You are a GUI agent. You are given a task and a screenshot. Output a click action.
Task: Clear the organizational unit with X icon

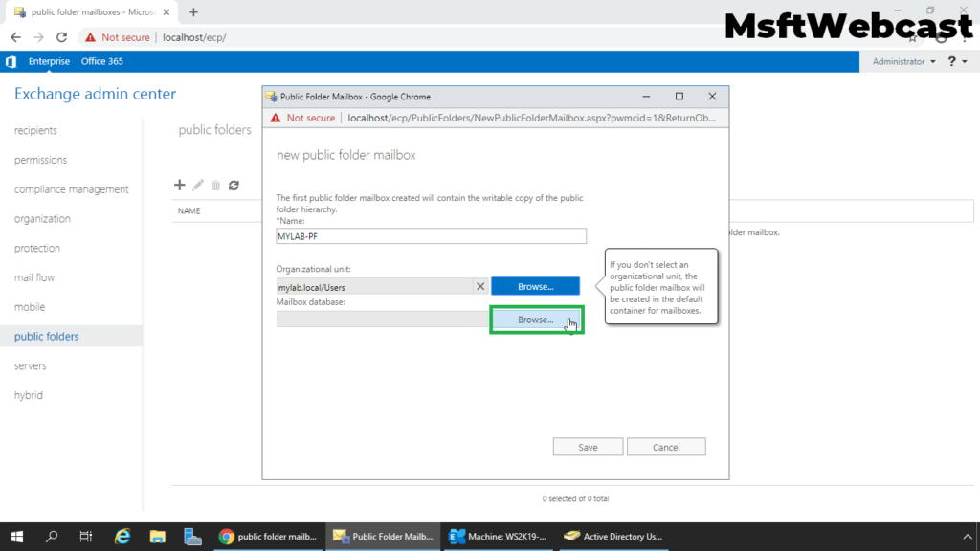click(480, 287)
